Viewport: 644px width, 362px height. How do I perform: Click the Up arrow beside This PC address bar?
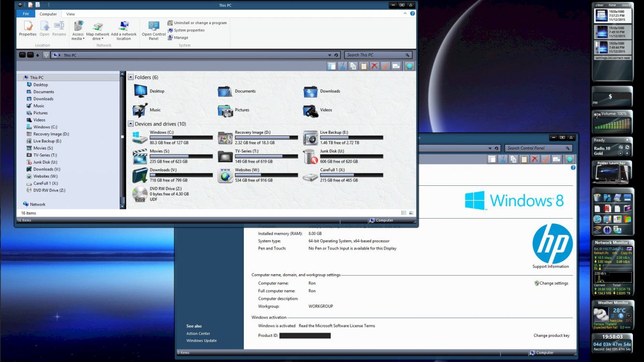[46, 55]
